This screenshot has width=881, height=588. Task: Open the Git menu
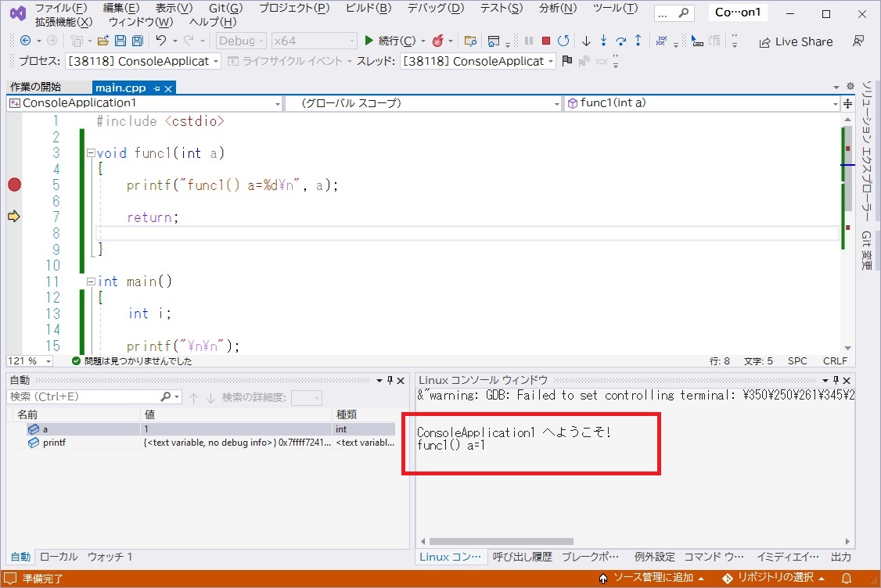point(226,8)
